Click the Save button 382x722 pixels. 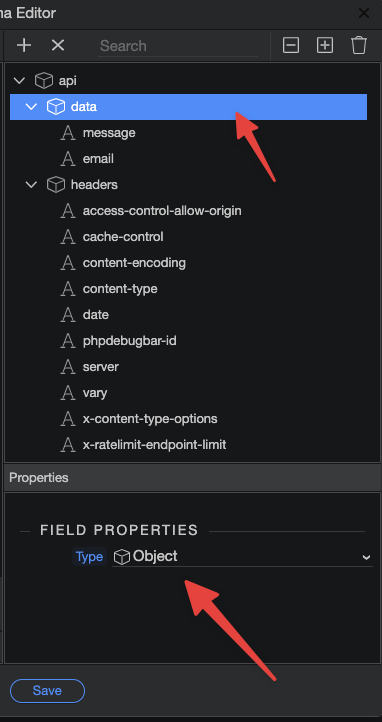[x=47, y=691]
